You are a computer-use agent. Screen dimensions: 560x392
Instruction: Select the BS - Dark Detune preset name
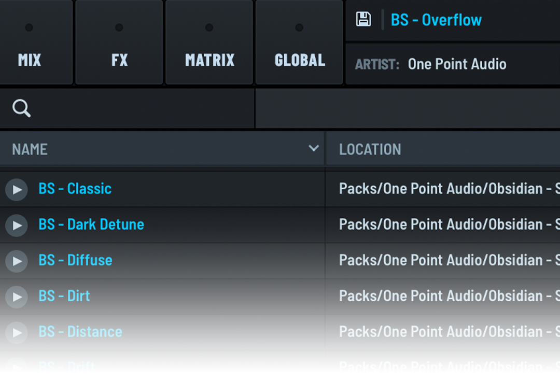tap(91, 225)
